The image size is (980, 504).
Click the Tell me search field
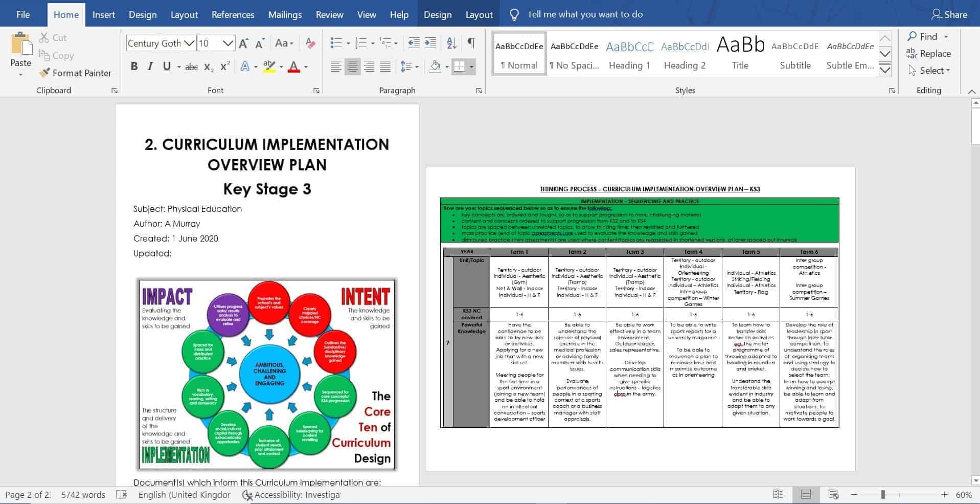coord(585,14)
